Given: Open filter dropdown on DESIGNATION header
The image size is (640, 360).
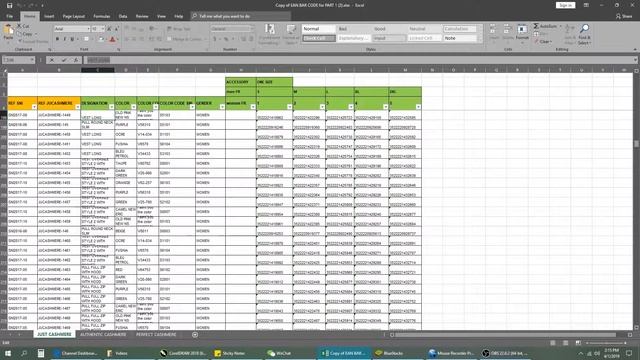Looking at the screenshot, I should [x=111, y=107].
